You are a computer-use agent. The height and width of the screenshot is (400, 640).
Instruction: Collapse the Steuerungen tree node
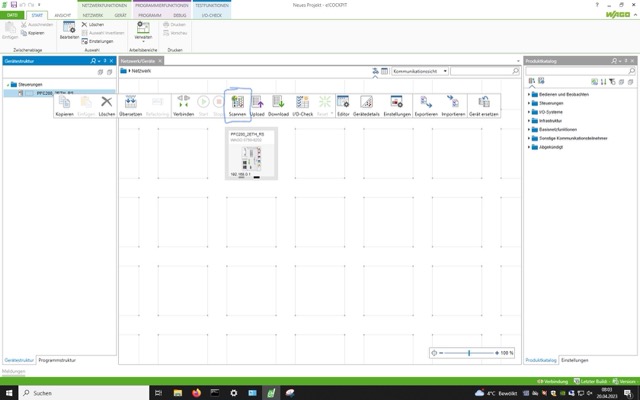point(9,84)
